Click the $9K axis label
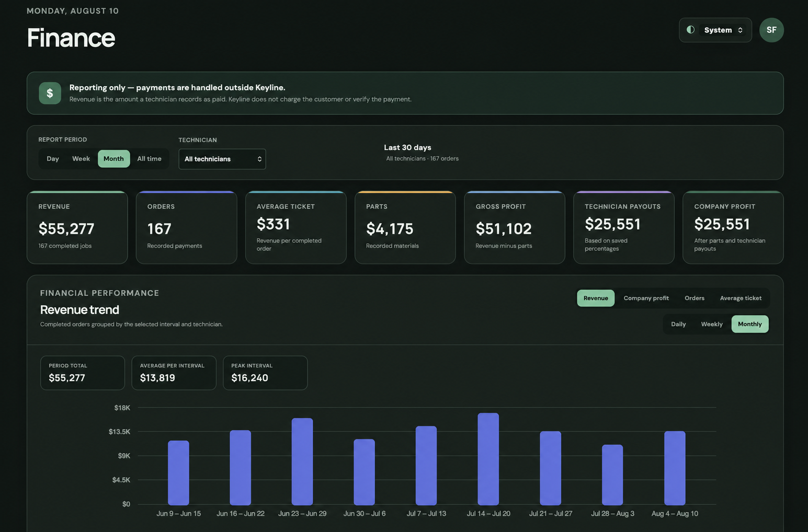The image size is (808, 532). coord(124,456)
